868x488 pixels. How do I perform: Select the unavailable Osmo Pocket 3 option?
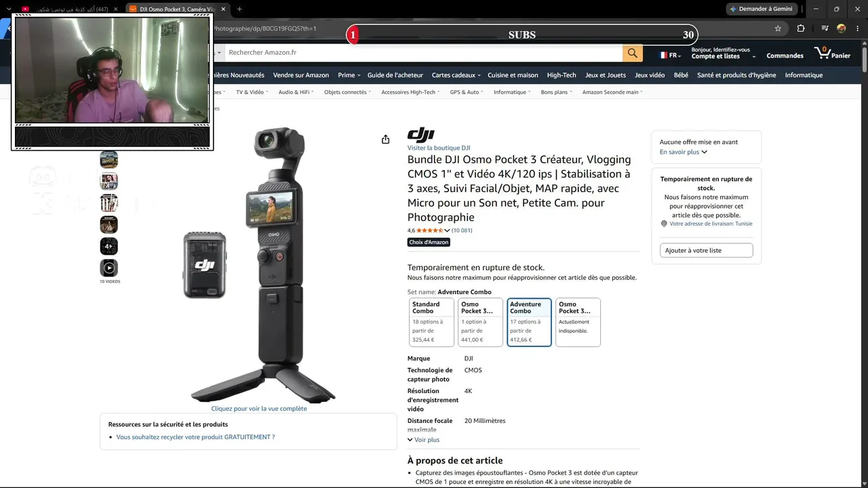578,322
